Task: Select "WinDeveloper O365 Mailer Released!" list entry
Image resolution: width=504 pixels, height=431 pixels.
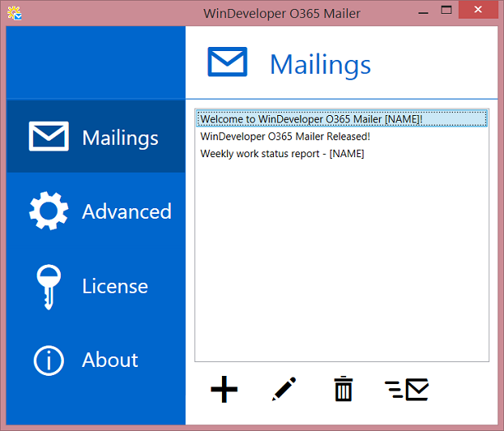Action: (x=285, y=136)
